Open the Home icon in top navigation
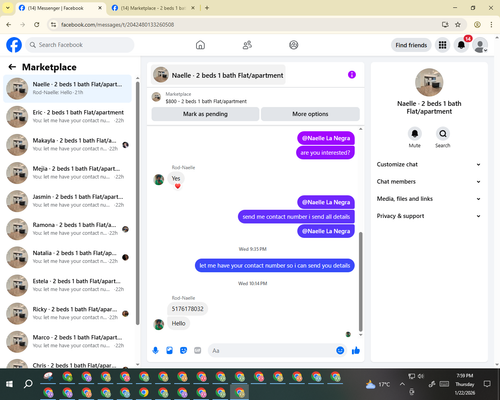 tap(200, 45)
